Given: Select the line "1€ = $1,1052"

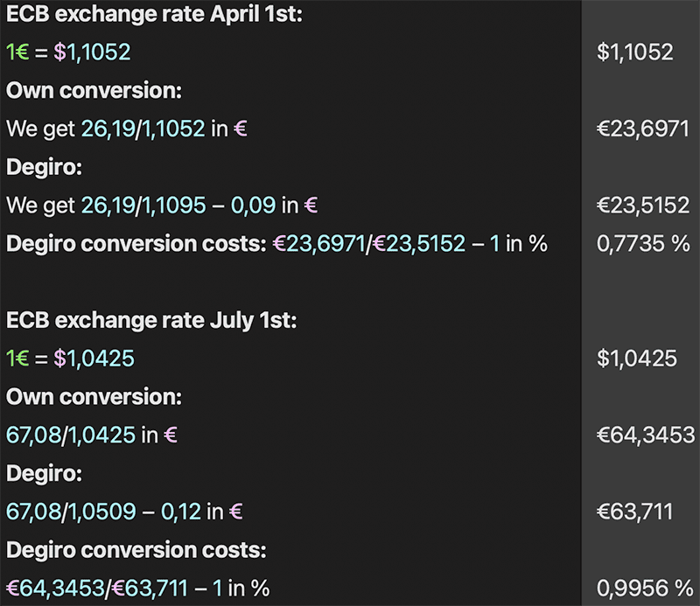Looking at the screenshot, I should pos(68,52).
